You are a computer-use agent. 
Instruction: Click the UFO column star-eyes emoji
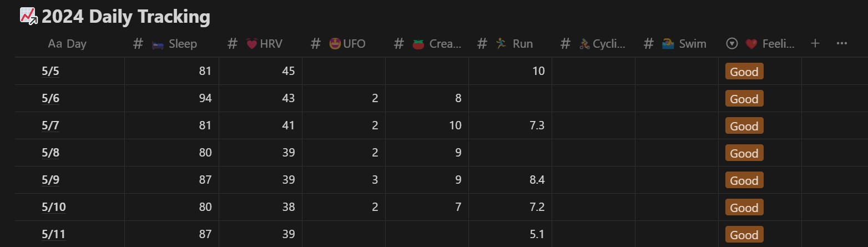[x=335, y=44]
